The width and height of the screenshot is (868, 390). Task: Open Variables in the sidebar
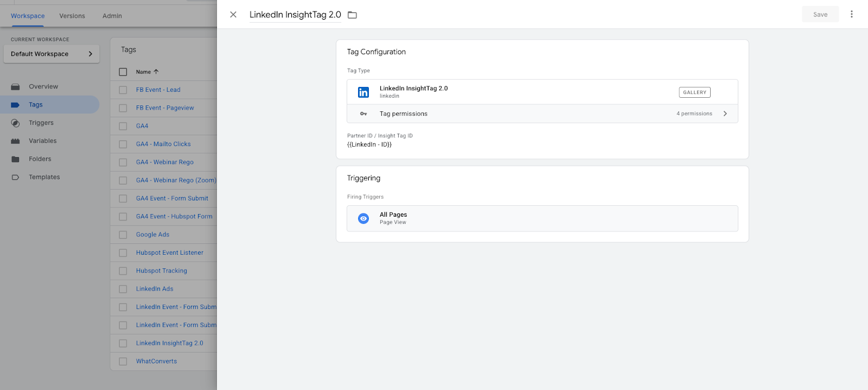43,141
